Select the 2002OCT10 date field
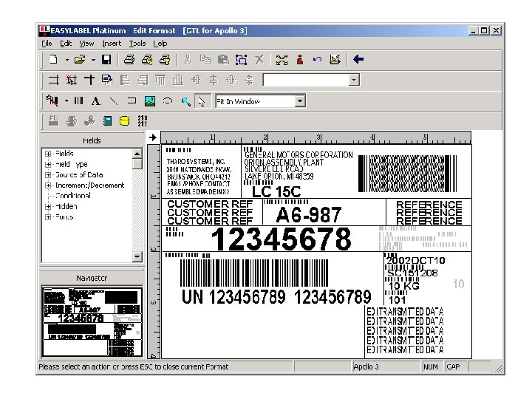The width and height of the screenshot is (532, 399). 416,261
